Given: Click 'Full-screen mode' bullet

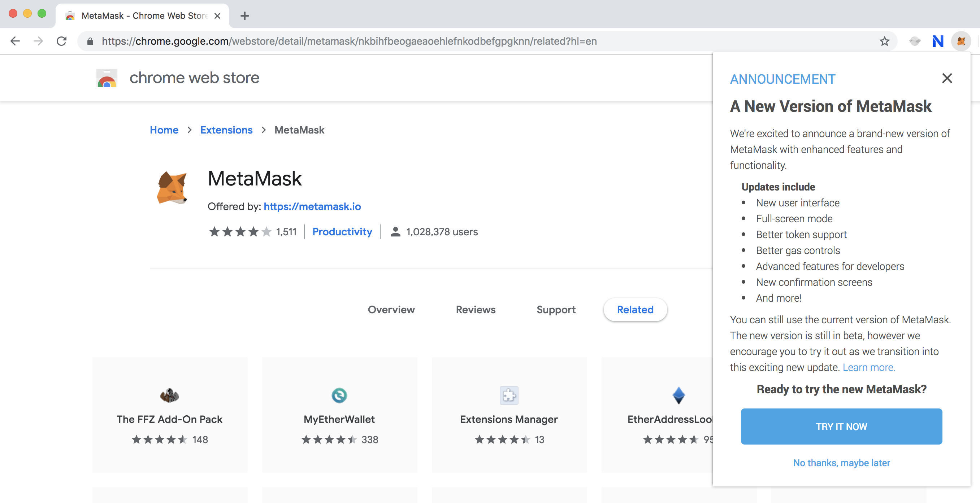Looking at the screenshot, I should (x=794, y=219).
